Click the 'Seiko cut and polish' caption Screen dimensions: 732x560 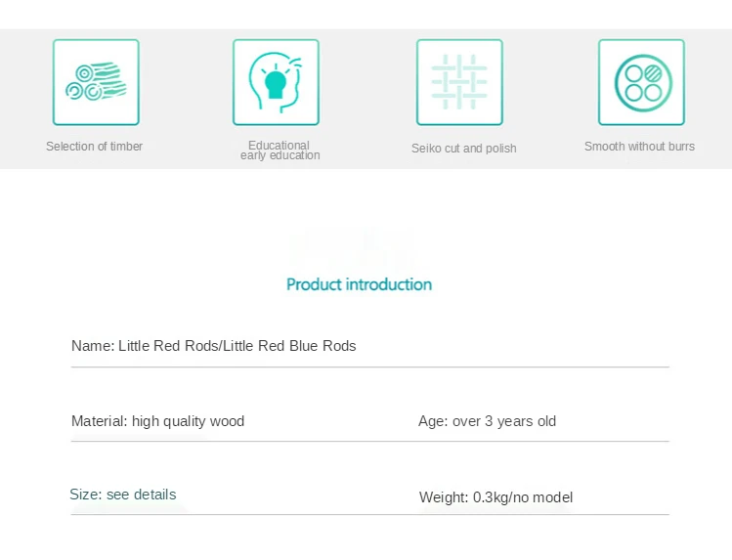463,149
